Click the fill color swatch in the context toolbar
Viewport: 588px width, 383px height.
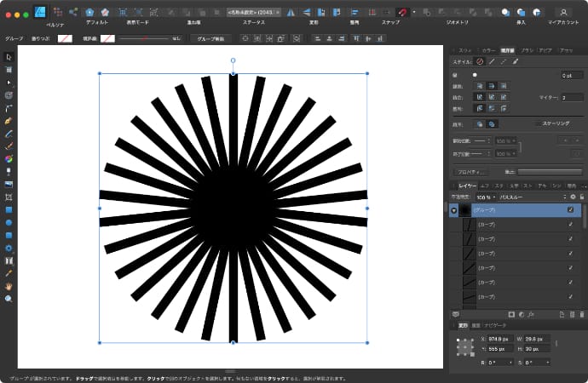(x=65, y=38)
